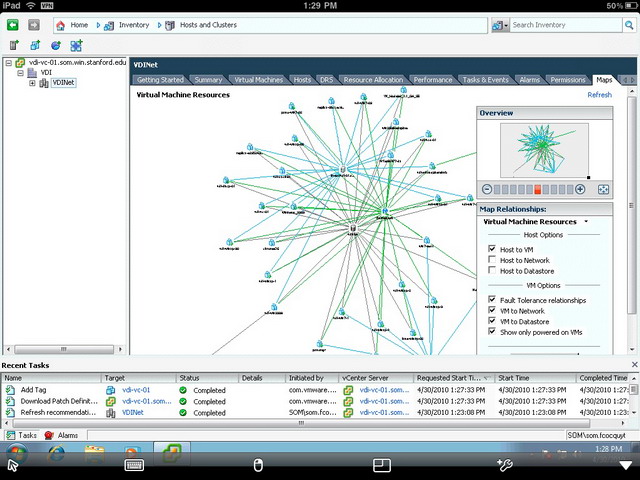Toggle the Host to VM checkbox

[x=492, y=249]
